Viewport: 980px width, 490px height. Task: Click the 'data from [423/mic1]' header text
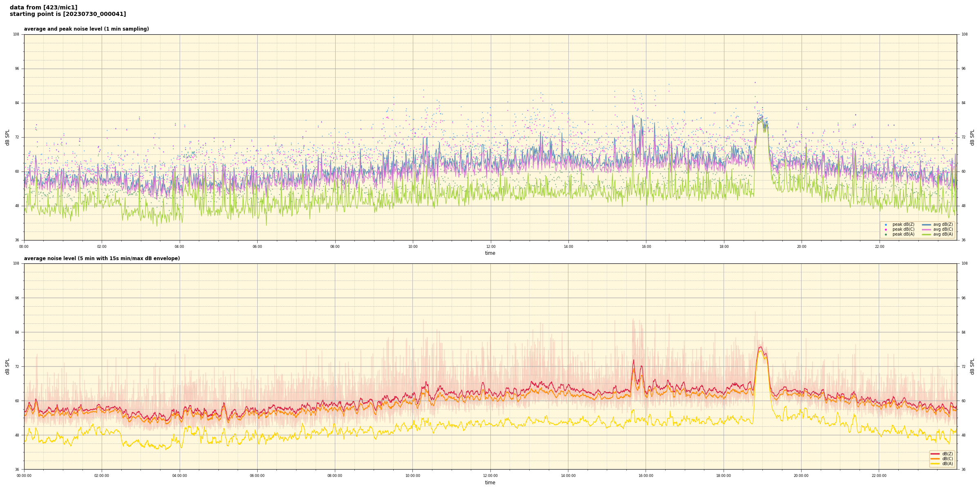point(43,7)
